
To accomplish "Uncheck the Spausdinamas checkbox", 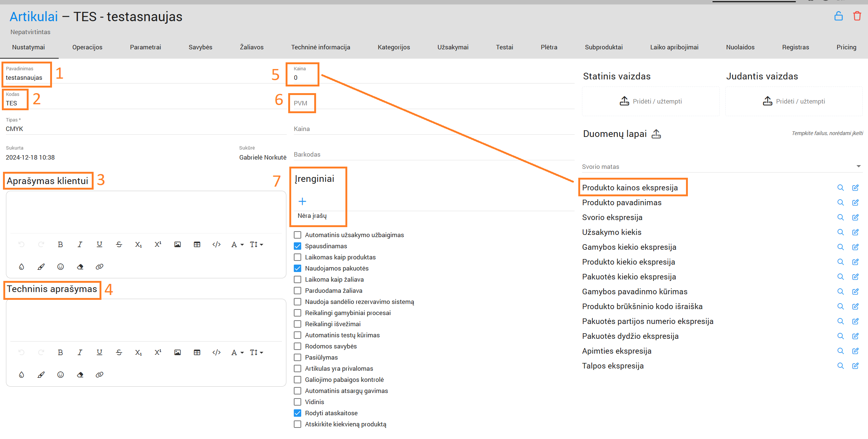I will (x=298, y=246).
